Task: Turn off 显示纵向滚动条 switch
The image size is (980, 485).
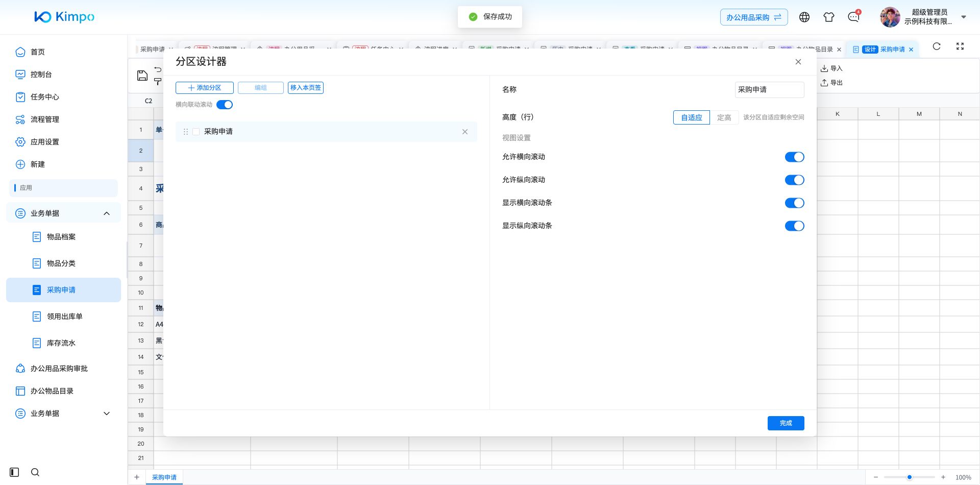Action: click(794, 226)
